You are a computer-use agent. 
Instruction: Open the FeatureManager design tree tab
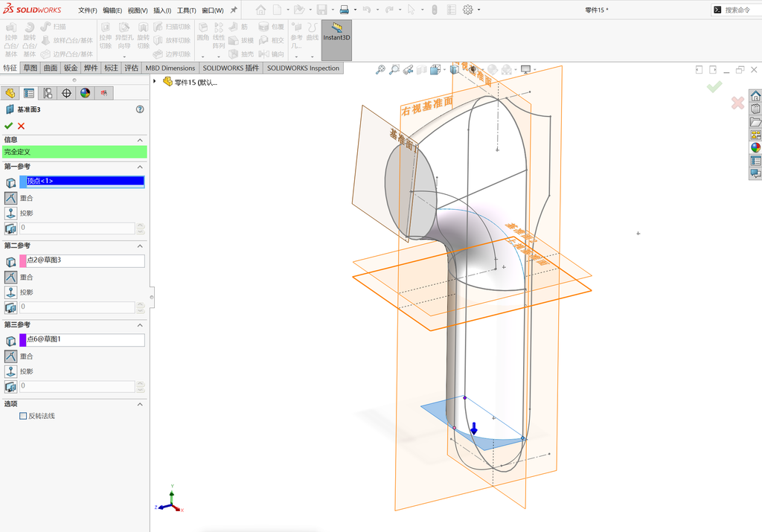[10, 93]
